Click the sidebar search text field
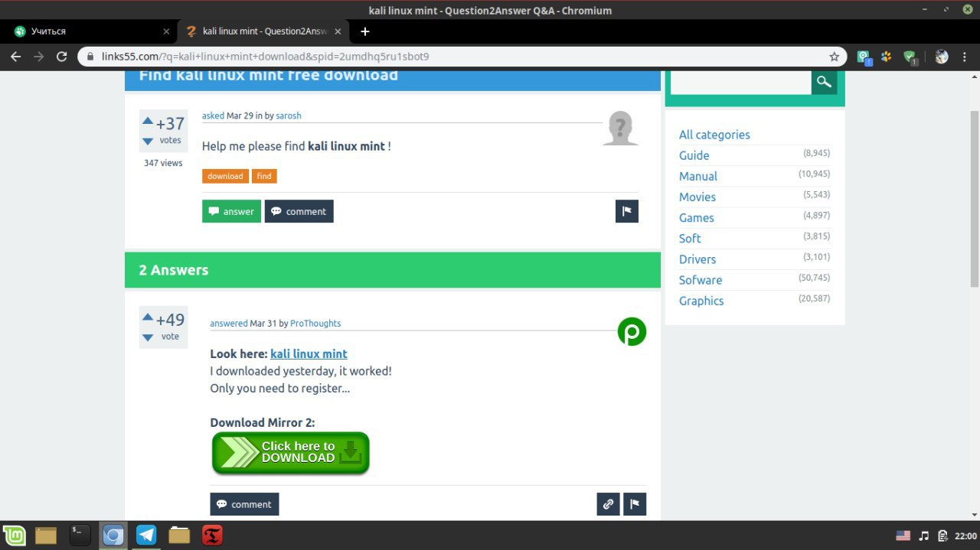 click(x=740, y=82)
